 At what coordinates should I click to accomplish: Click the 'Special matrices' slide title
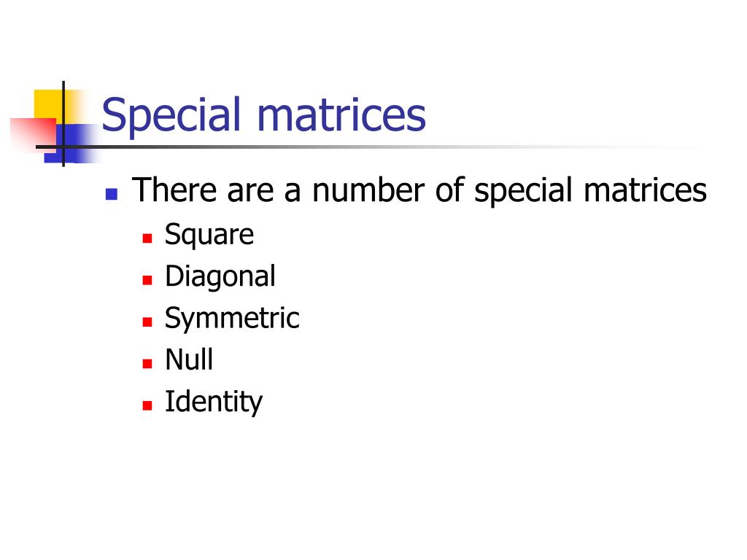tap(263, 114)
